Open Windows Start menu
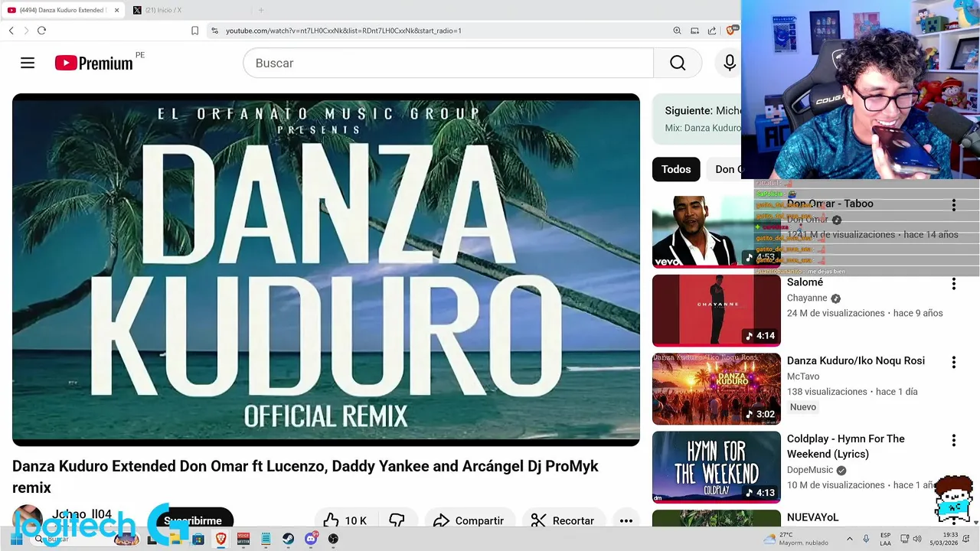 [x=16, y=539]
